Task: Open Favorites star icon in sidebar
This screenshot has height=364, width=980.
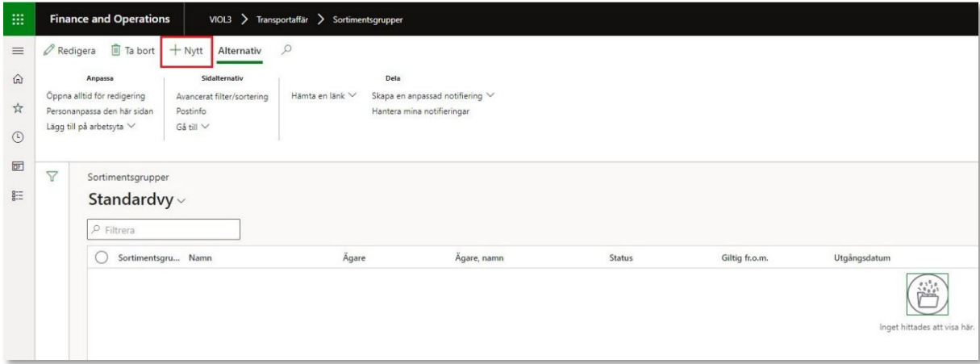Action: click(x=17, y=108)
